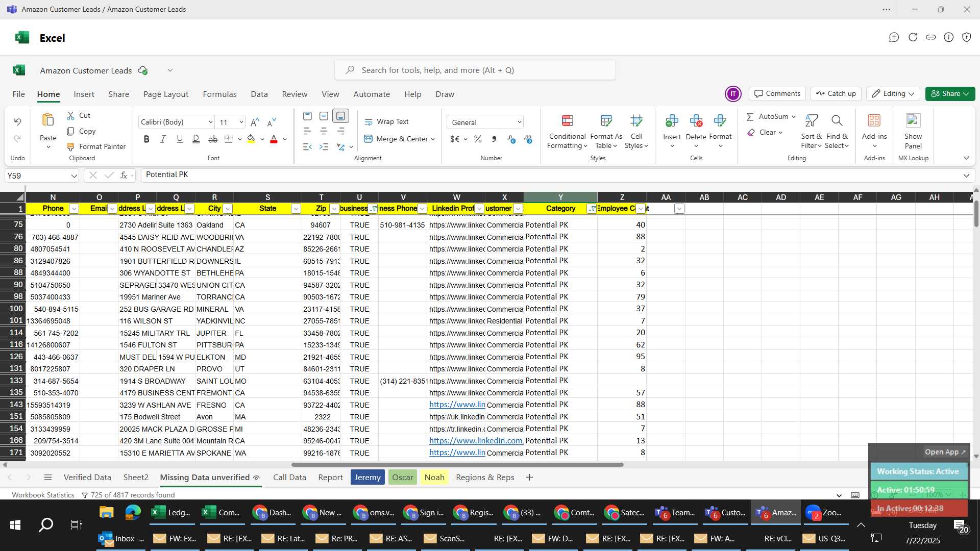Open the Editing mode dropdown
The height and width of the screenshot is (551, 980).
click(x=893, y=94)
